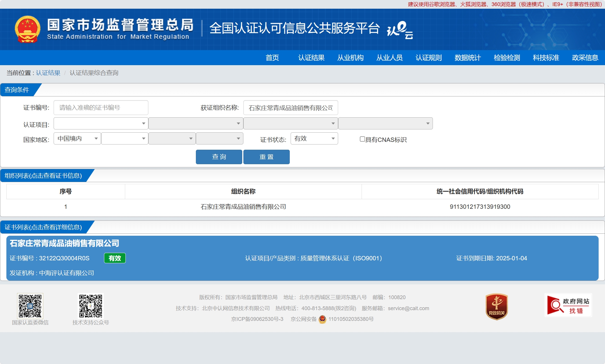605x364 pixels.
Task: Click 质量管理体系认证（ISO9001）text
Action: [x=341, y=258]
